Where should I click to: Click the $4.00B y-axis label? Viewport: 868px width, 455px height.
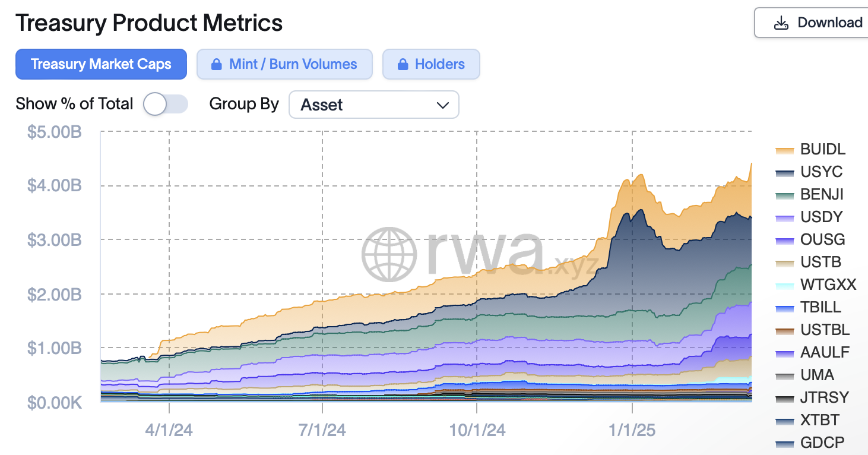click(54, 186)
